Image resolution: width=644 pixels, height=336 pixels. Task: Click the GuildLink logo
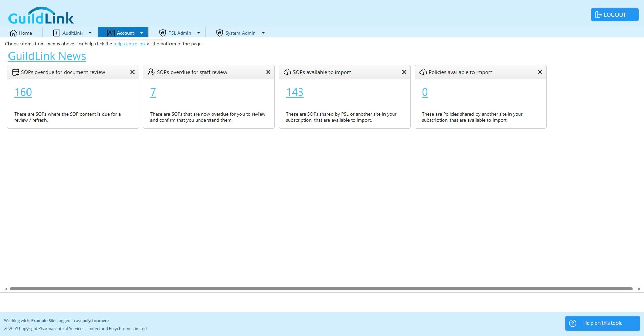coord(41,16)
